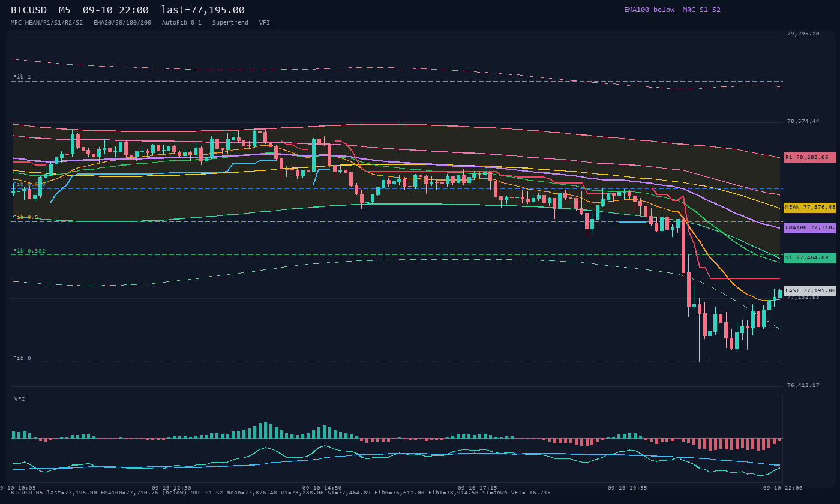Click the Fib 1 level label
The height and width of the screenshot is (504, 840).
point(22,77)
